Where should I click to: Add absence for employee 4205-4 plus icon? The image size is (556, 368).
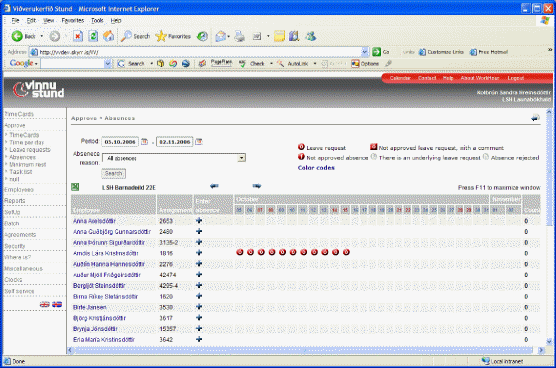pyautogui.click(x=199, y=285)
